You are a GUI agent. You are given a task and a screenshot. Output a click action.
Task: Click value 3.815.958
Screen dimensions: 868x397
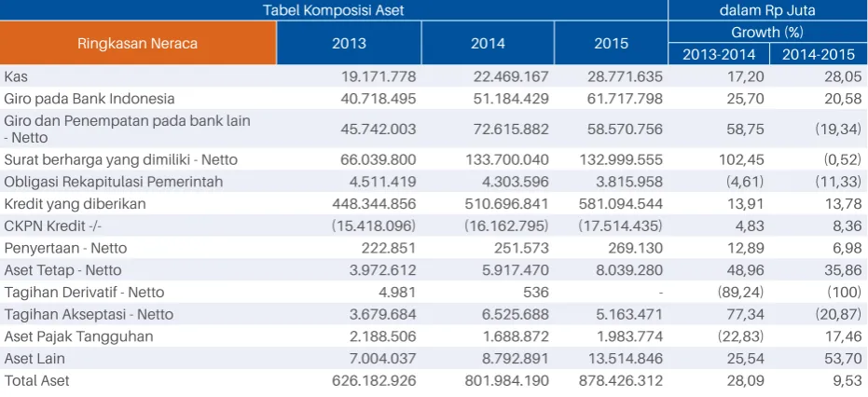[628, 182]
